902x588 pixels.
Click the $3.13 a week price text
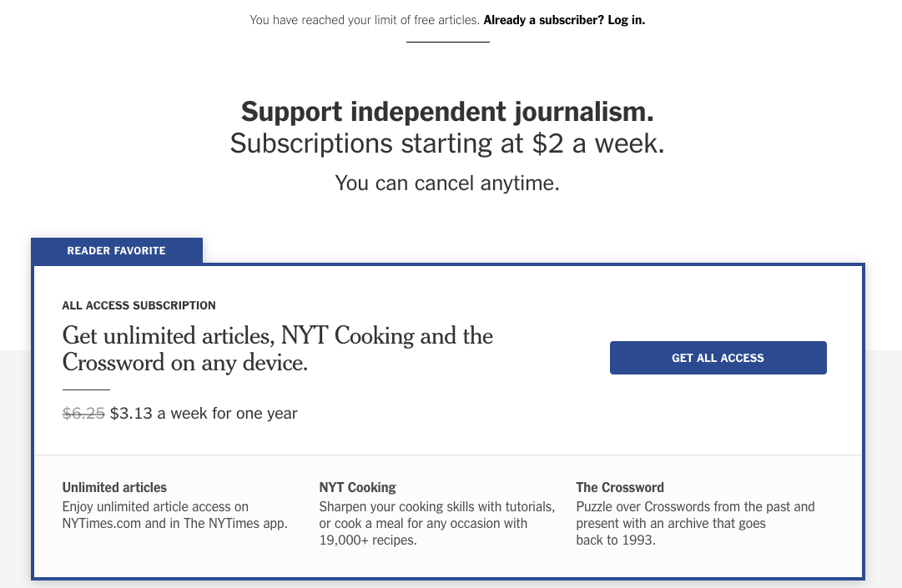(x=204, y=413)
